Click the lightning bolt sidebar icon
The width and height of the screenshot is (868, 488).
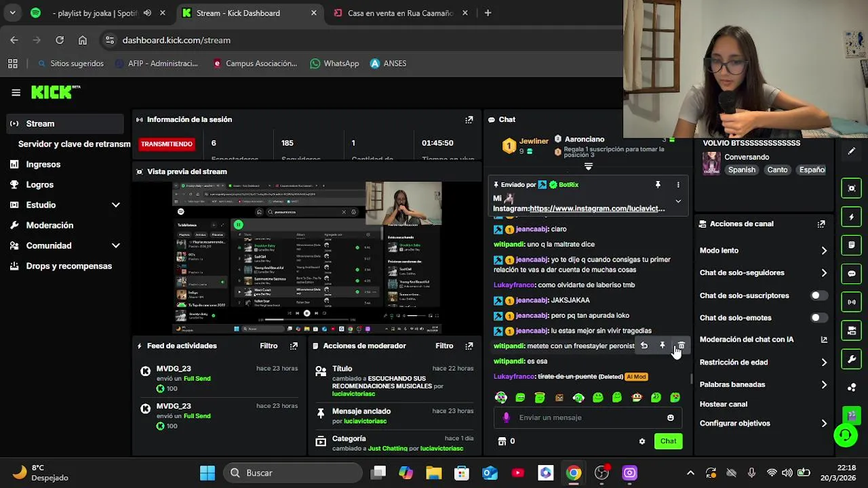[x=852, y=217]
